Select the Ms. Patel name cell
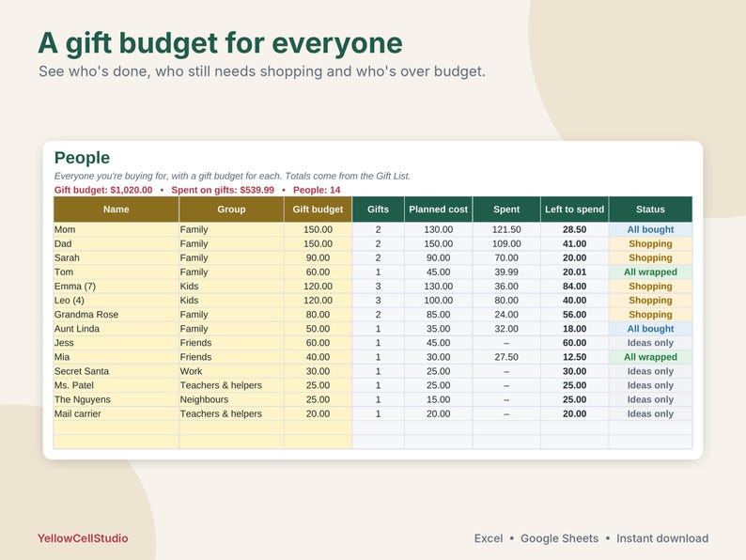746x560 pixels. coord(117,385)
